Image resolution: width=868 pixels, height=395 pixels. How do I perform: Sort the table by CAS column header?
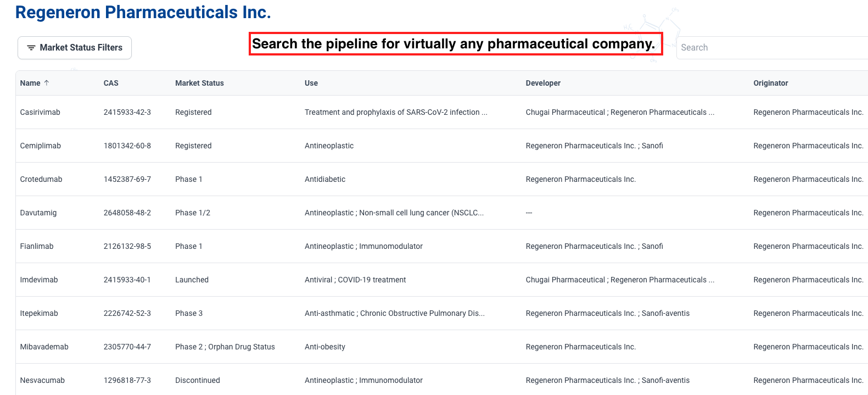(111, 83)
